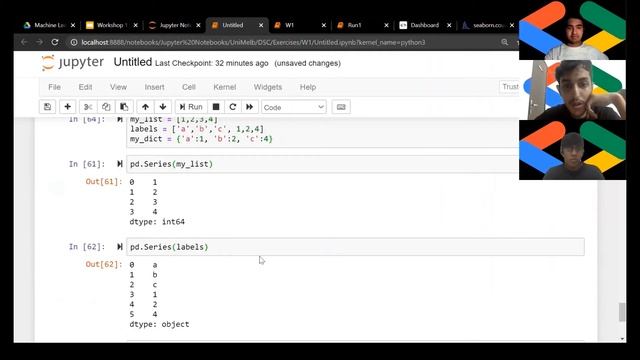
Task: Click the pd.Series(labels) code cell
Action: pyautogui.click(x=355, y=247)
